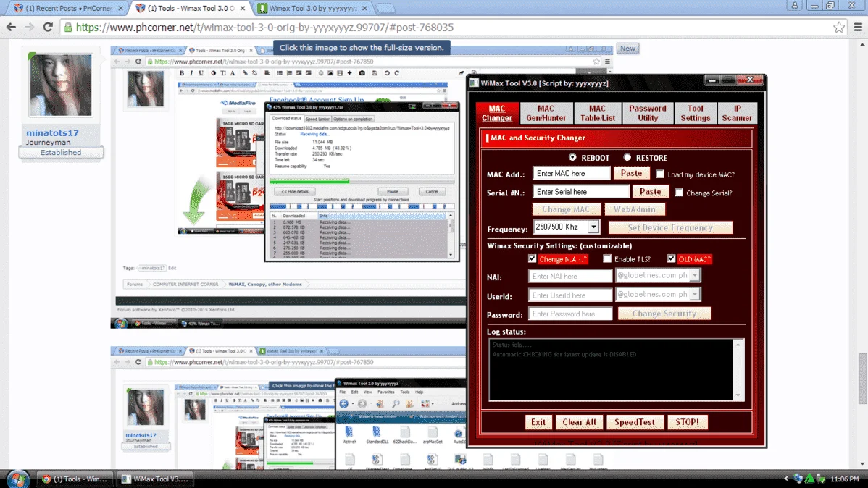Click inside the Log status box
The width and height of the screenshot is (868, 488).
(x=611, y=369)
